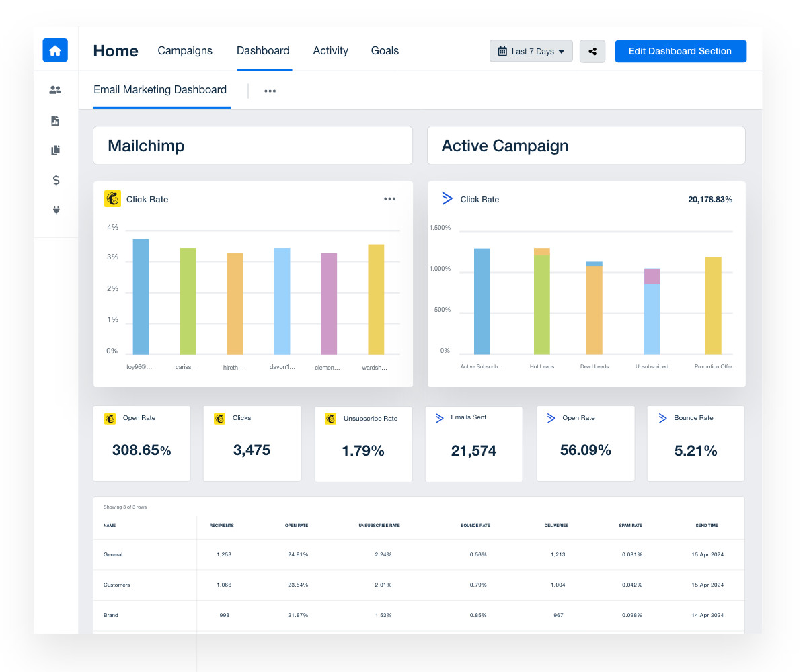Click the blue toy96@ bar in Mailchimp chart

[x=141, y=296]
